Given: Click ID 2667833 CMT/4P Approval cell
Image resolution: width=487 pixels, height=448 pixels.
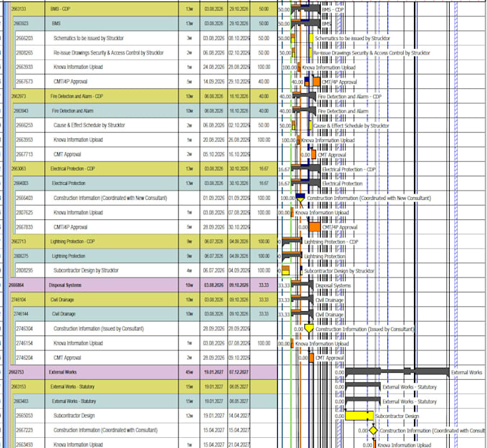Looking at the screenshot, I should click(30, 227).
